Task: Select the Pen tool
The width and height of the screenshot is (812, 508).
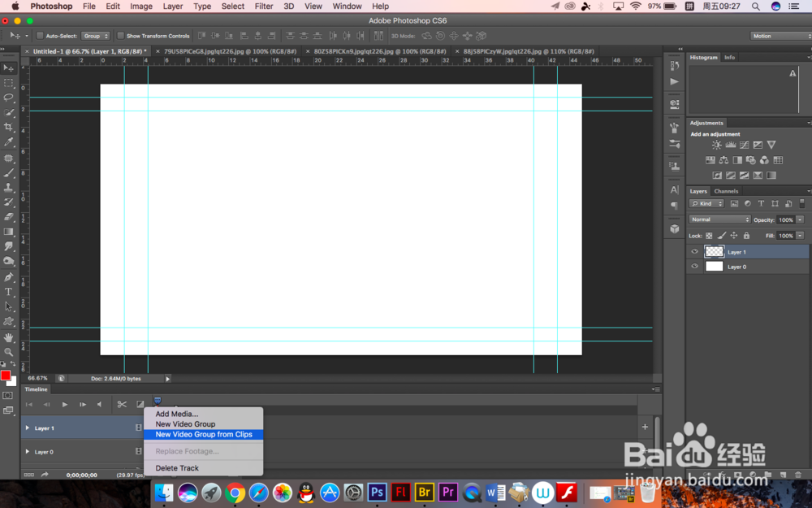Action: pos(8,277)
